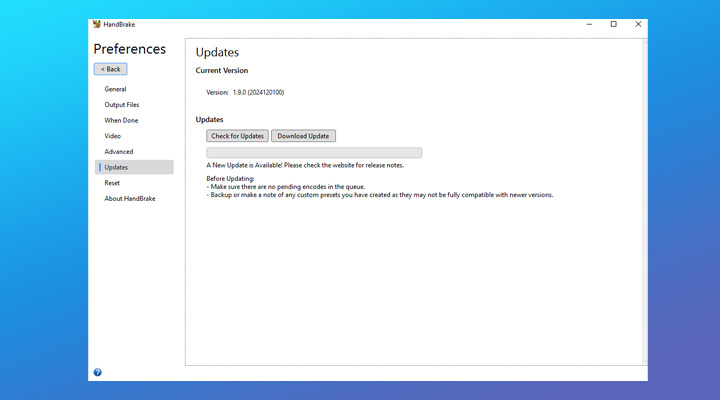Click the Check for Updates button

pos(237,136)
